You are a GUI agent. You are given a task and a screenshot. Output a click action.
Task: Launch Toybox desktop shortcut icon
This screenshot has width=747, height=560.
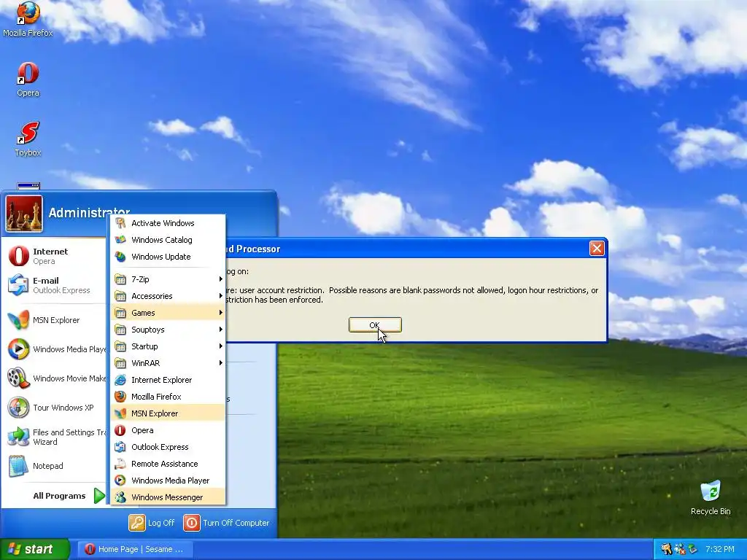coord(28,133)
